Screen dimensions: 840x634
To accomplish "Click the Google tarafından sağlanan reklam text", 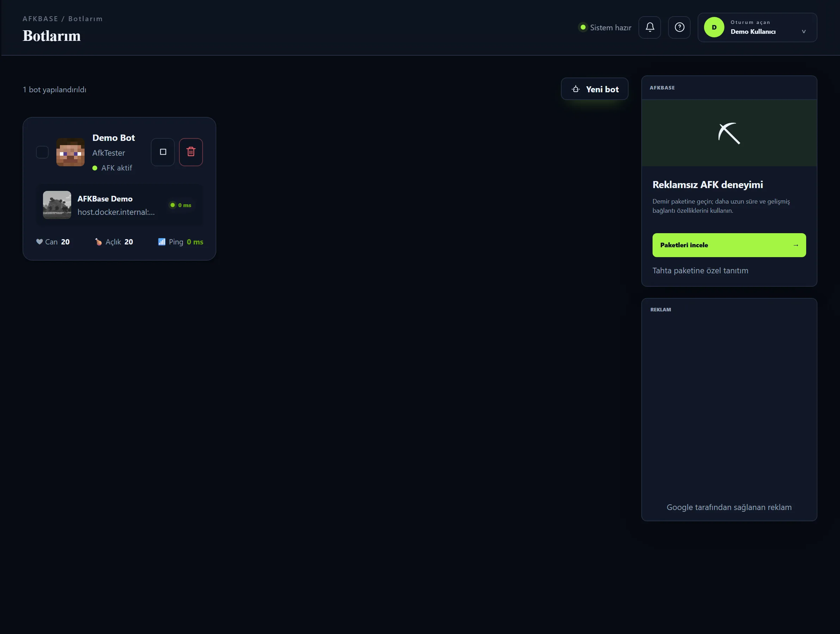I will pos(729,508).
